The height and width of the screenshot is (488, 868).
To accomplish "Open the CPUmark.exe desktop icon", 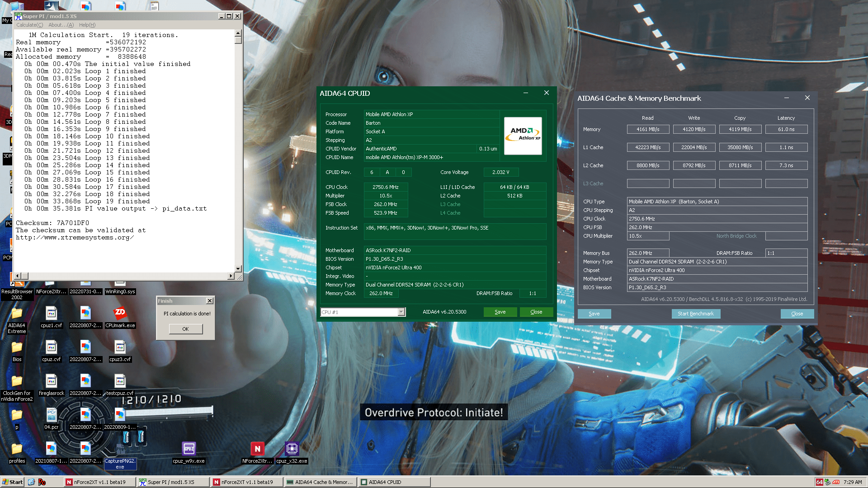I will click(120, 317).
